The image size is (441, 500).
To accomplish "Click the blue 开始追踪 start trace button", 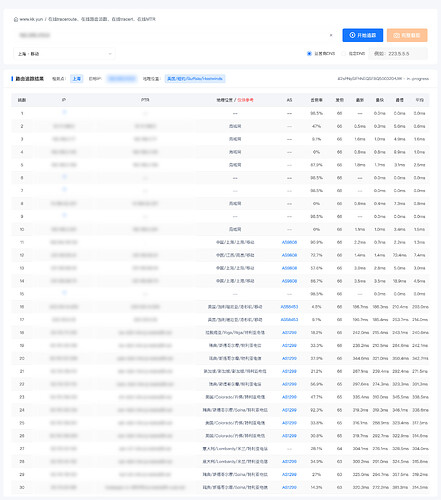I will pyautogui.click(x=363, y=35).
